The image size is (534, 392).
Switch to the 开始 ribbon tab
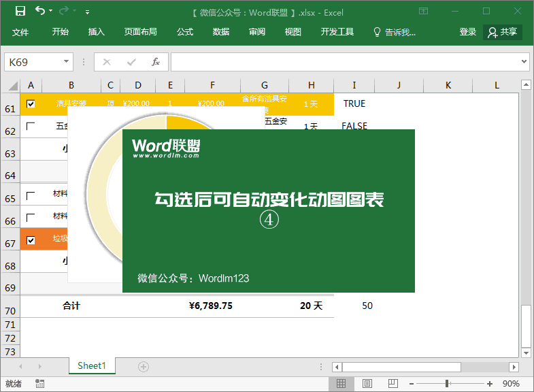(x=61, y=32)
